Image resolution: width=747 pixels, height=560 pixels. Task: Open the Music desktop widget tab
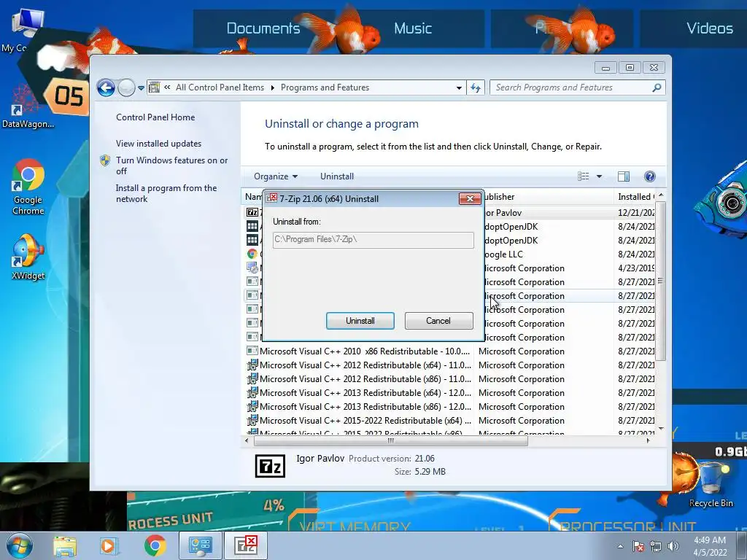[413, 28]
